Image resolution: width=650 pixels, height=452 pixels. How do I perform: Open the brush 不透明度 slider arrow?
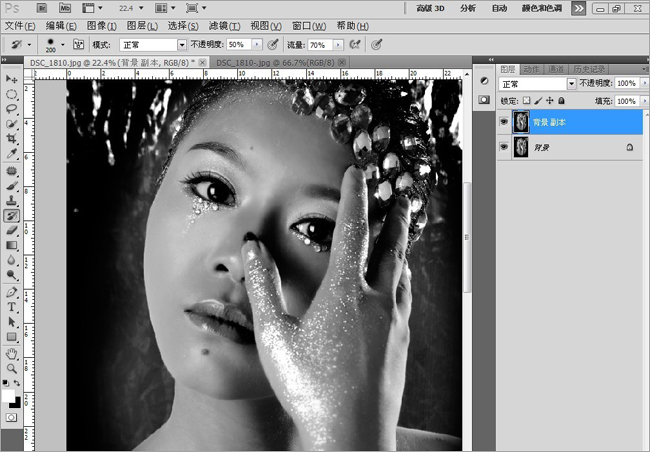pos(257,45)
